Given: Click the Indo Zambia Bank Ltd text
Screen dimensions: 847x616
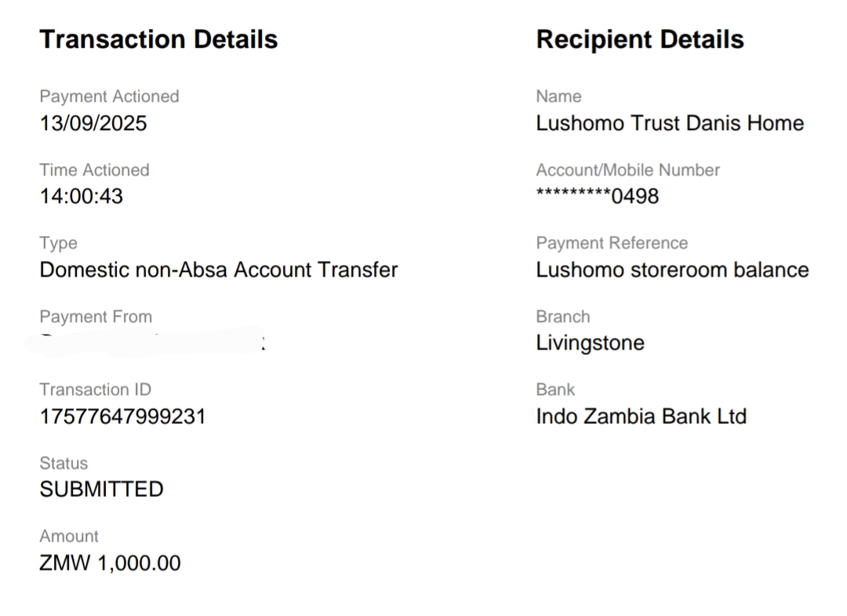Looking at the screenshot, I should point(641,416).
